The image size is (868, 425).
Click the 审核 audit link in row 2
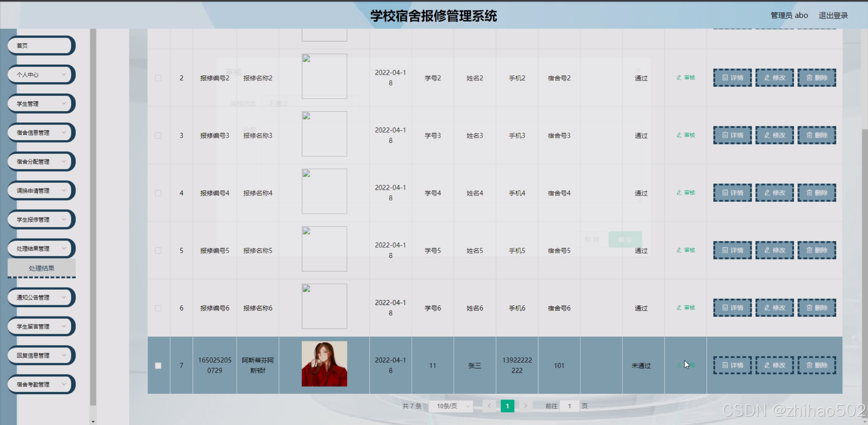point(686,78)
